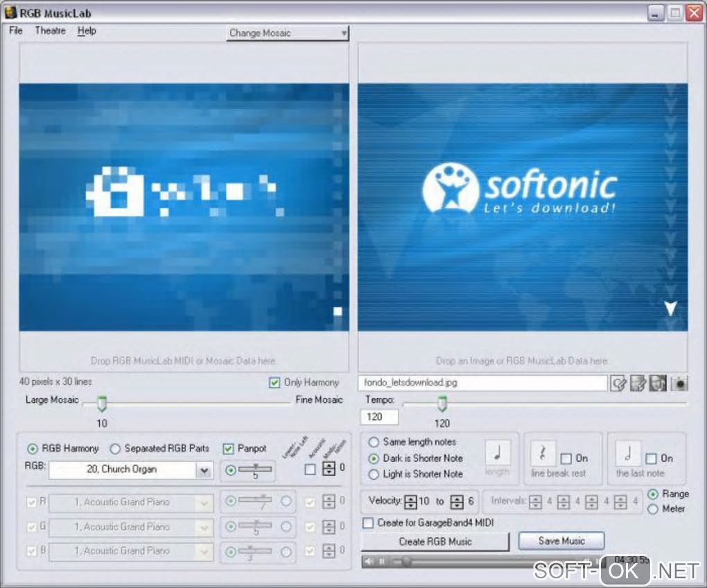Toggle the R channel checkbox
The width and height of the screenshot is (707, 588).
click(x=32, y=502)
